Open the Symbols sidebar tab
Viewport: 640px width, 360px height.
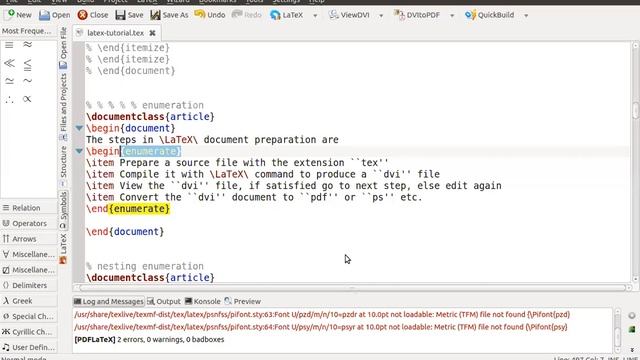tap(63, 211)
